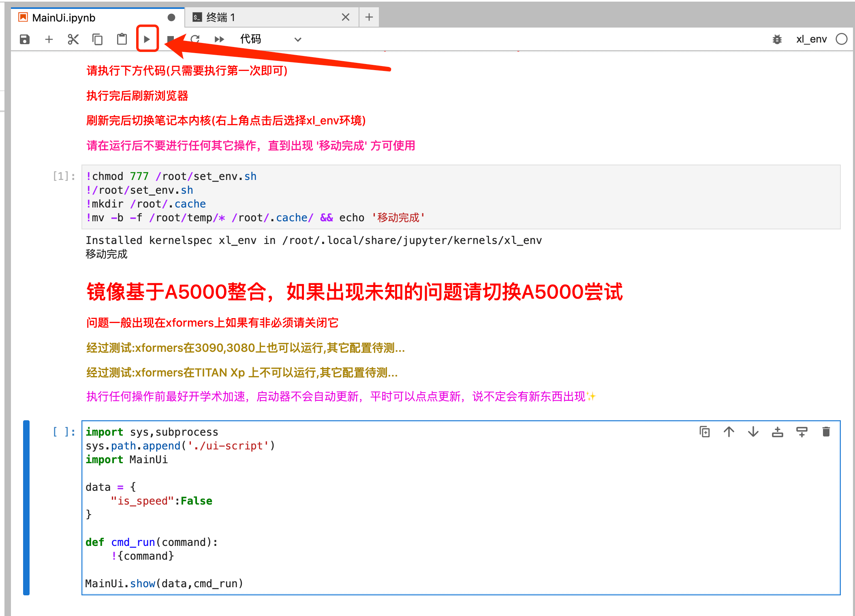Switch kernel by clicking xl_env
The image size is (855, 616).
click(811, 39)
